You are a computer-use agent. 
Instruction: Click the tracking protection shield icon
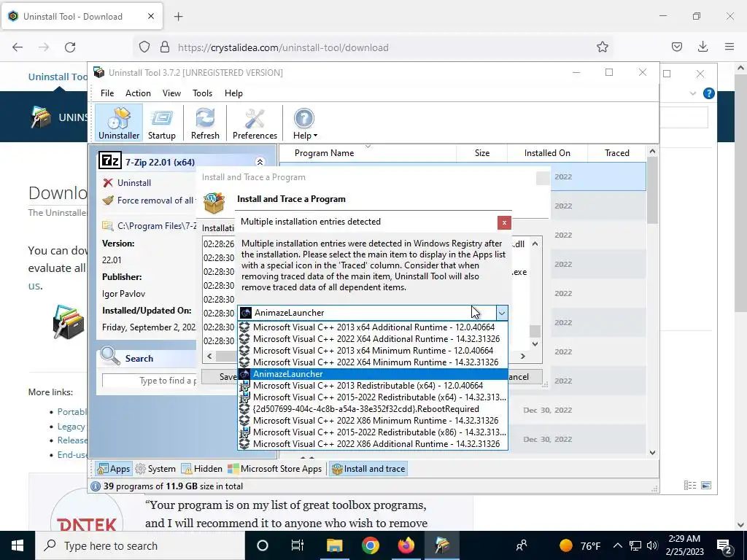(144, 47)
